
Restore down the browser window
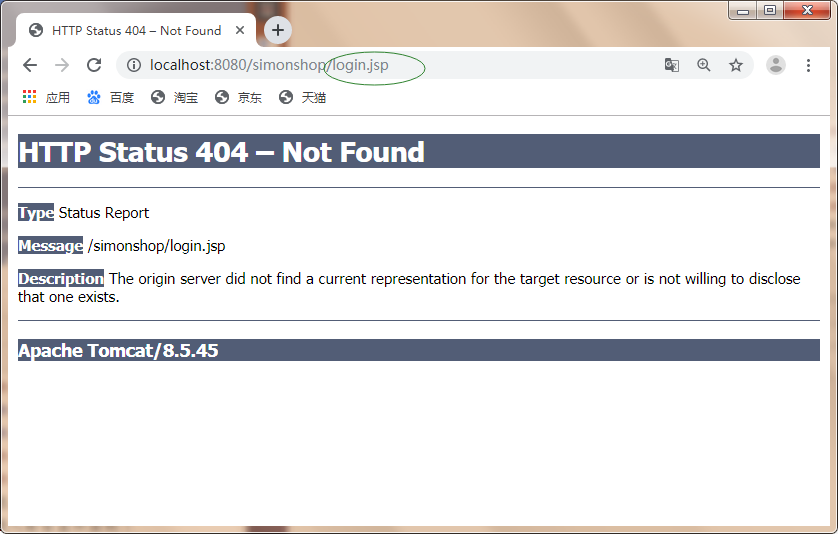(x=770, y=10)
